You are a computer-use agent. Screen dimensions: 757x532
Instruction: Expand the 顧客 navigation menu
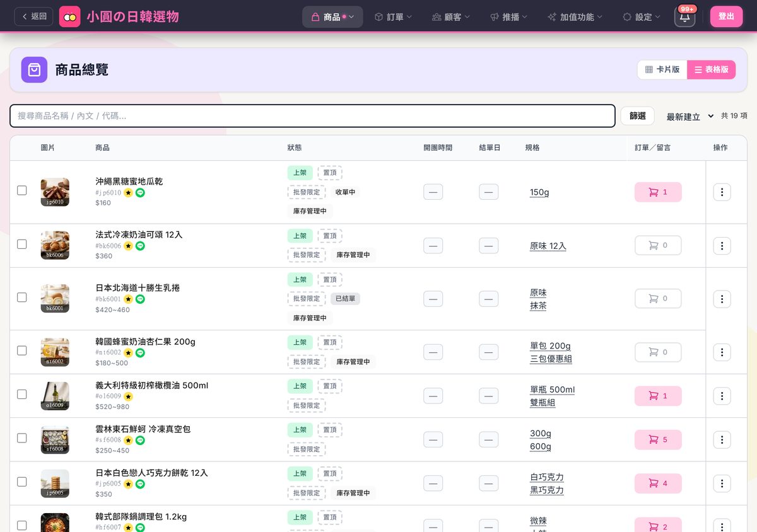click(x=450, y=17)
